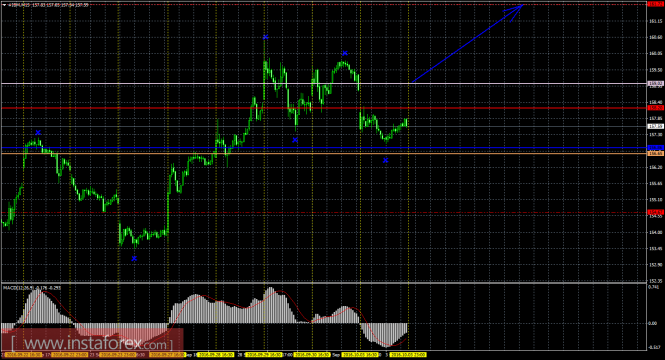The image size is (665, 360).
Task: Click the blue X marker above the first left peak
Action: click(38, 133)
